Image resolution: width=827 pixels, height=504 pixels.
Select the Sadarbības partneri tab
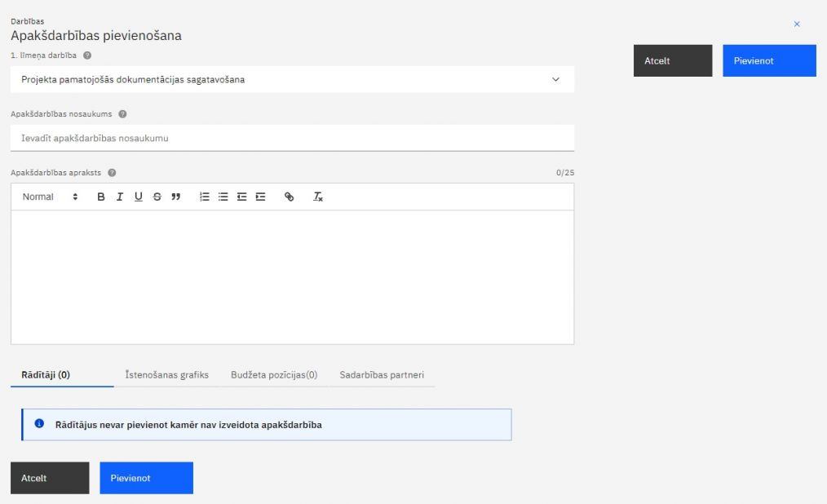[382, 375]
